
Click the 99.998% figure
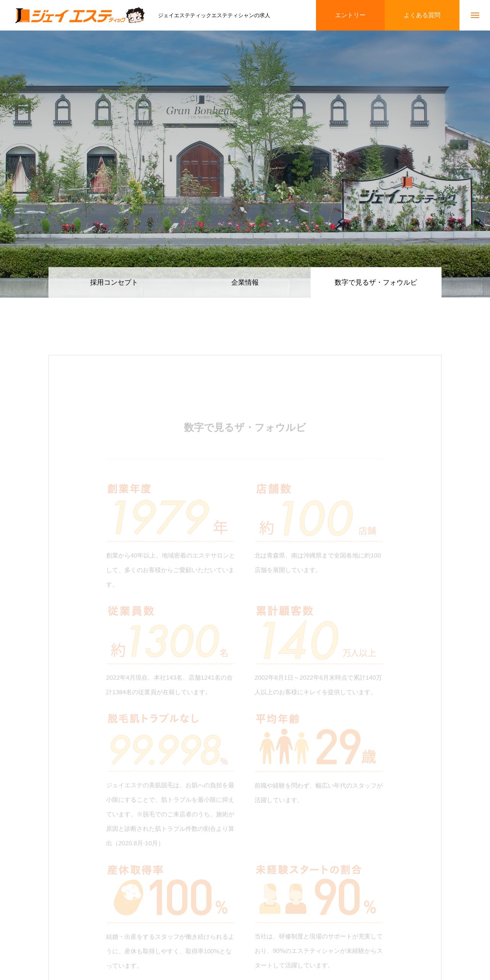click(169, 750)
